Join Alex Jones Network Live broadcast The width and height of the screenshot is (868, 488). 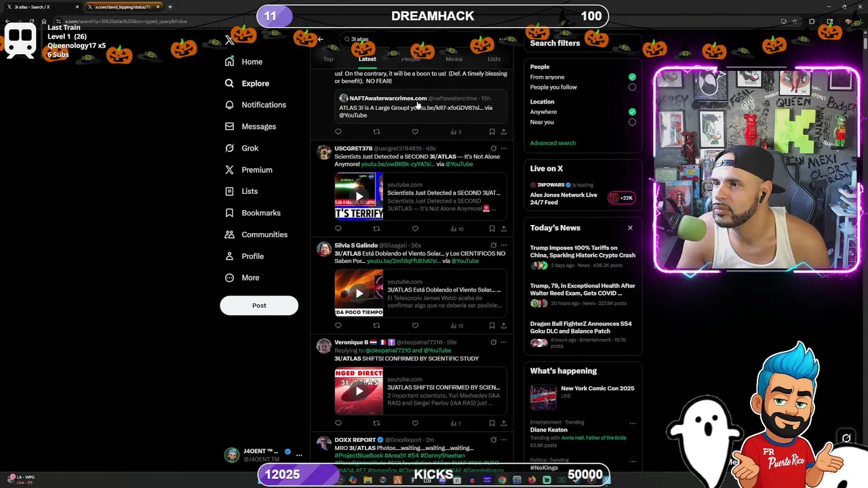coord(620,198)
